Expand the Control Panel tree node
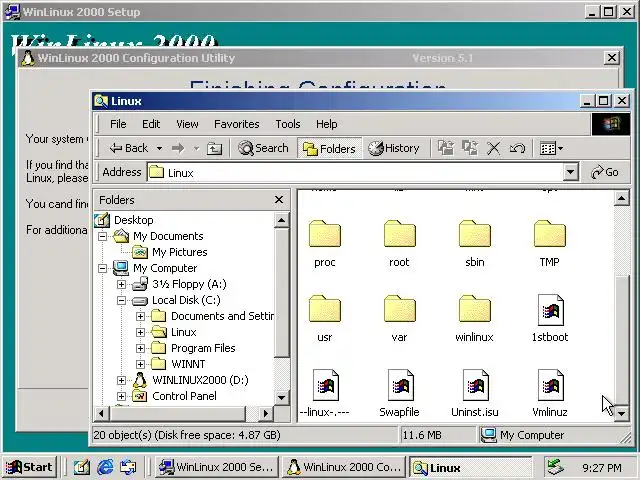Image resolution: width=640 pixels, height=480 pixels. (x=121, y=396)
